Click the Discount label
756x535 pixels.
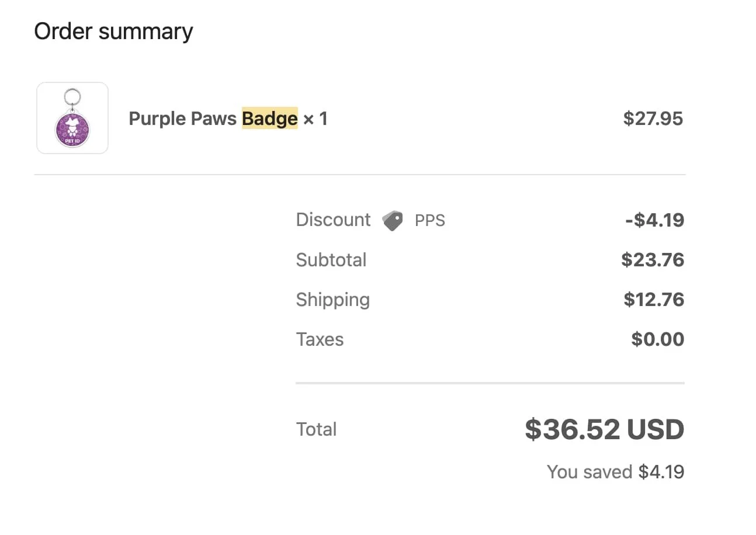click(333, 220)
